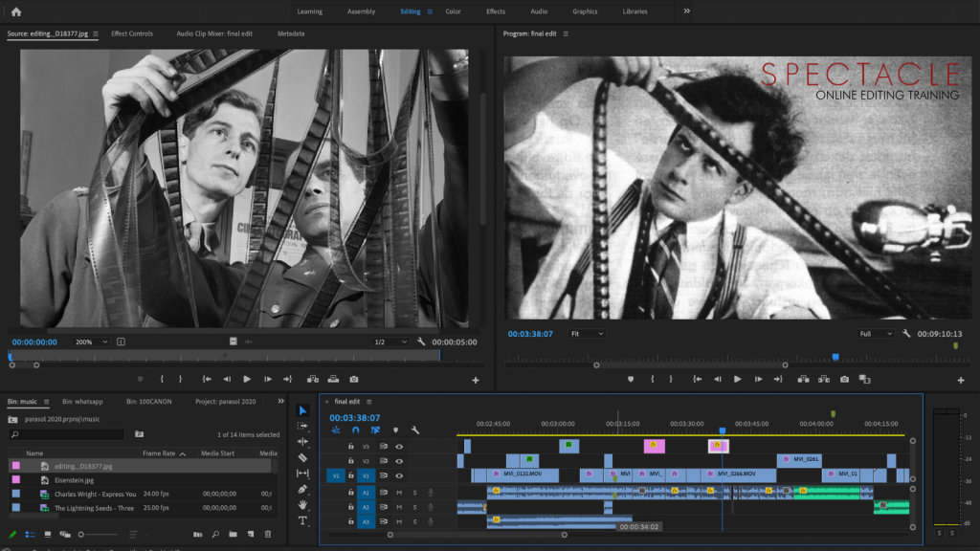980x551 pixels.
Task: Toggle V2 track visibility eye
Action: pos(399,461)
